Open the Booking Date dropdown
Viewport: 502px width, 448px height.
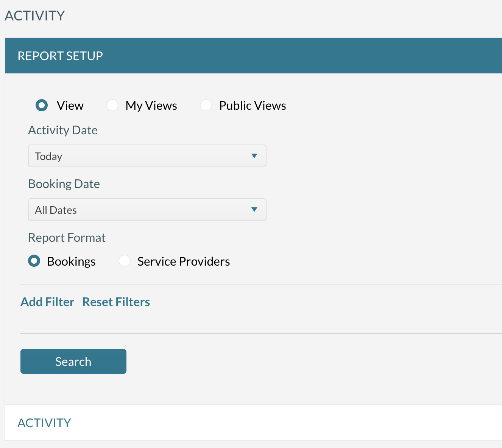click(147, 210)
